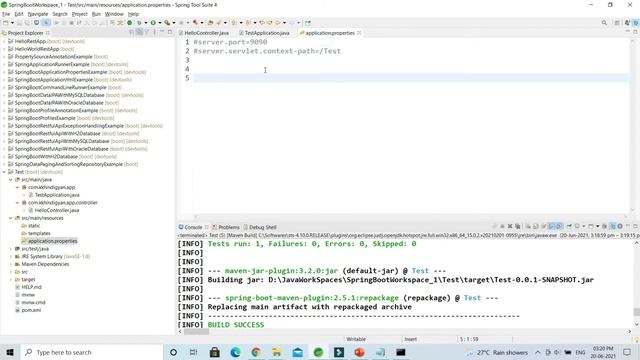Click the green Debug toolbar icon
This screenshot has height=360, width=640.
[139, 23]
